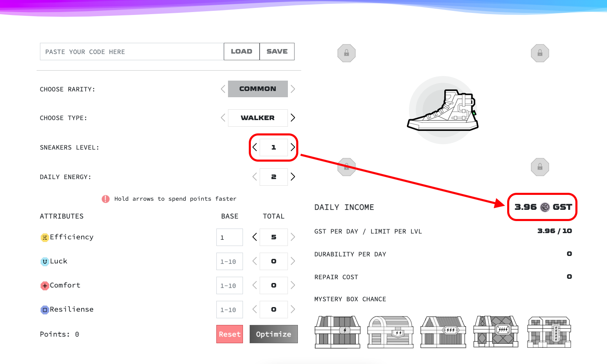
Task: Load the pasted code
Action: click(242, 52)
